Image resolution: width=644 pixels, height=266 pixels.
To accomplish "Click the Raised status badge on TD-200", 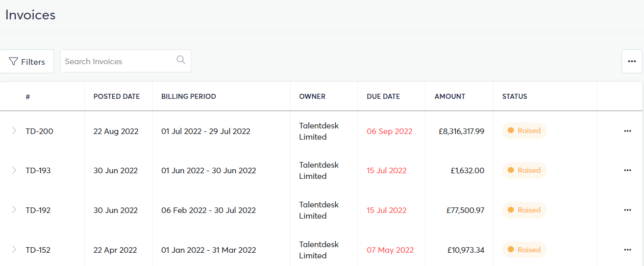I will pos(524,130).
